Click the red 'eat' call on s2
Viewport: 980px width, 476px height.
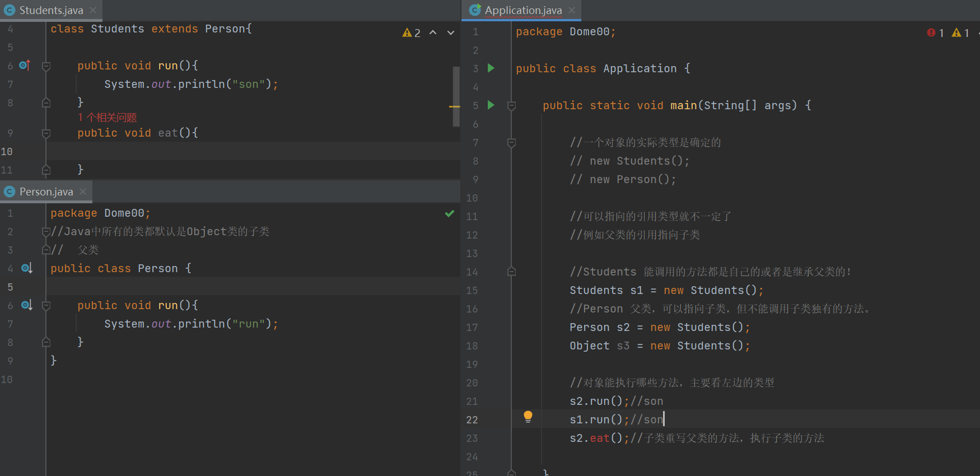click(x=599, y=438)
